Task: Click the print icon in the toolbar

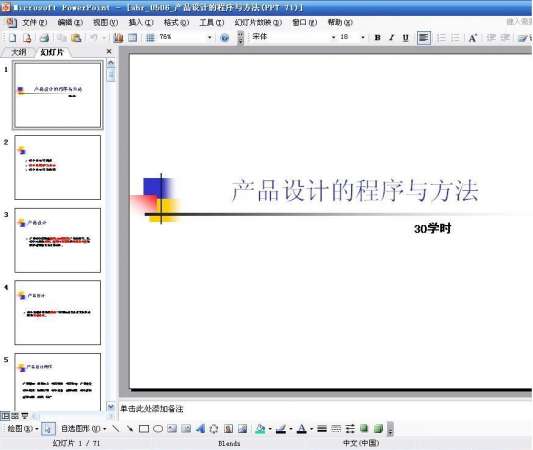Action: point(45,37)
